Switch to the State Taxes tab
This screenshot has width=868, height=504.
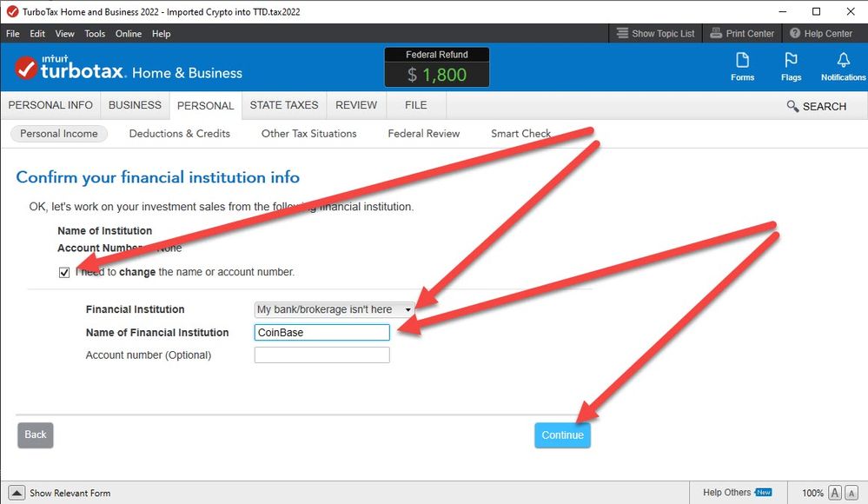pos(284,105)
